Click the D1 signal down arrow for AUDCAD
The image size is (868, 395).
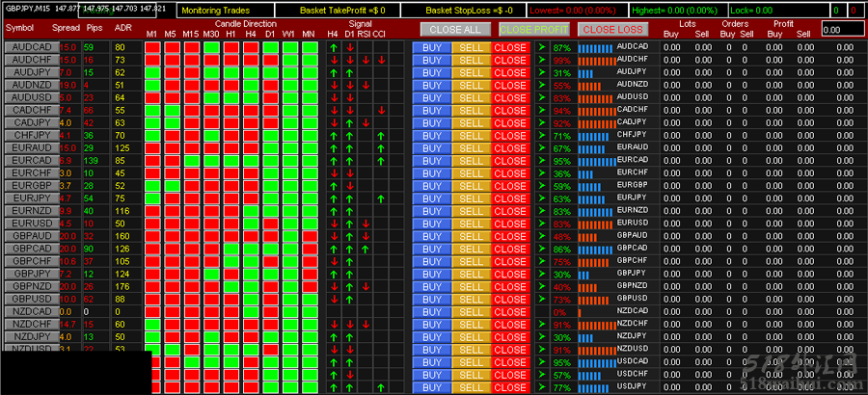click(350, 47)
